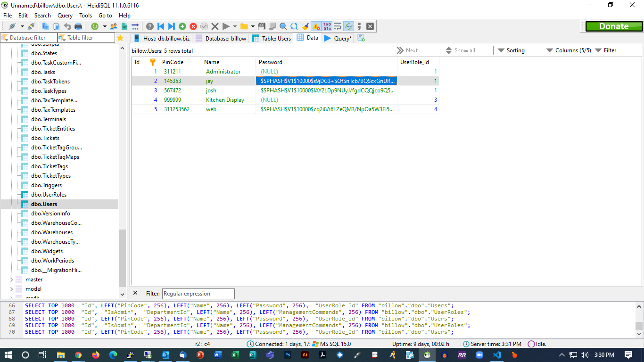Click the red delete row icon
This screenshot has width=644, height=362.
(193, 26)
